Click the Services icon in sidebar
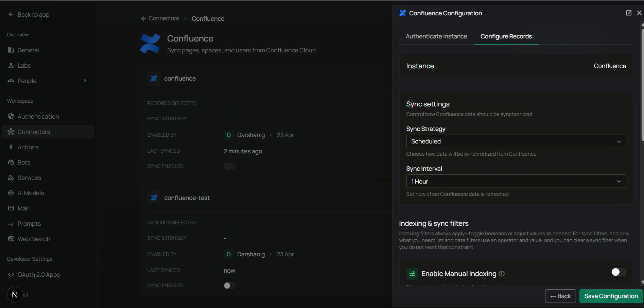Image resolution: width=644 pixels, height=308 pixels. point(11,177)
